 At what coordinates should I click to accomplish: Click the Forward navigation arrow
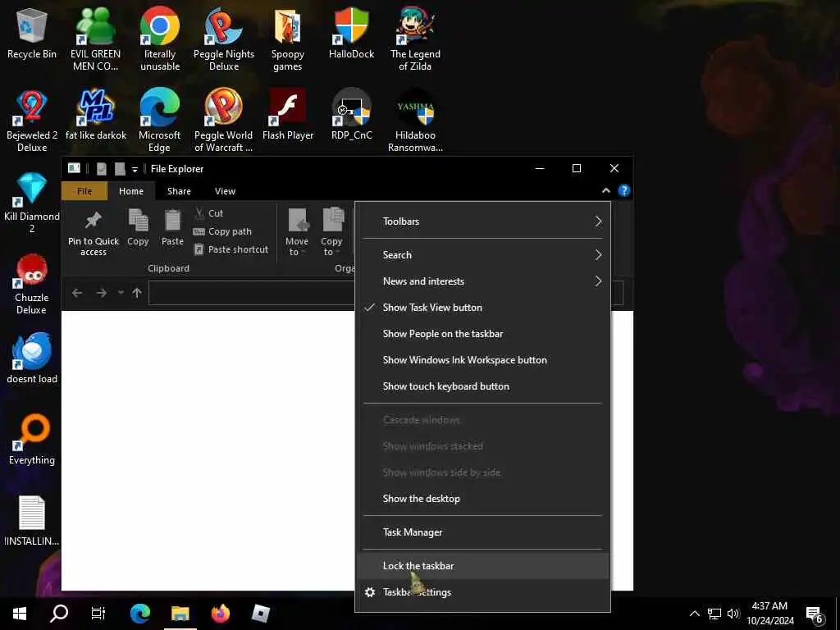pyautogui.click(x=101, y=293)
